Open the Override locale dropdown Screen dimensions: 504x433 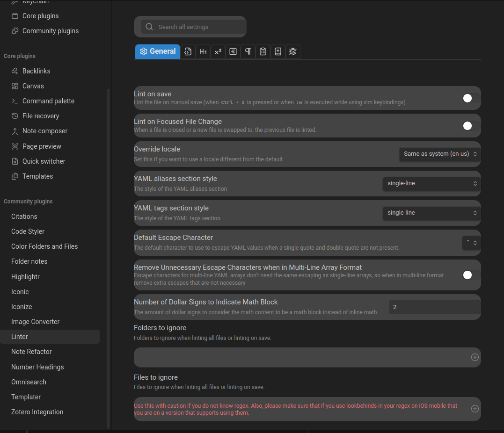coord(439,154)
